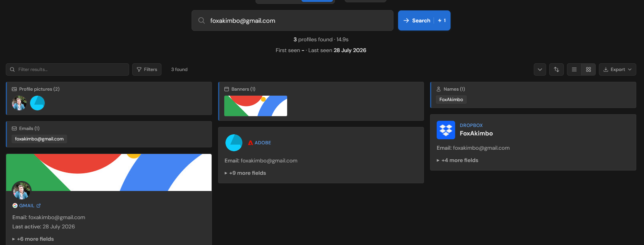Open the banner thumbnail in Banners
This screenshot has width=644, height=245.
pos(256,106)
